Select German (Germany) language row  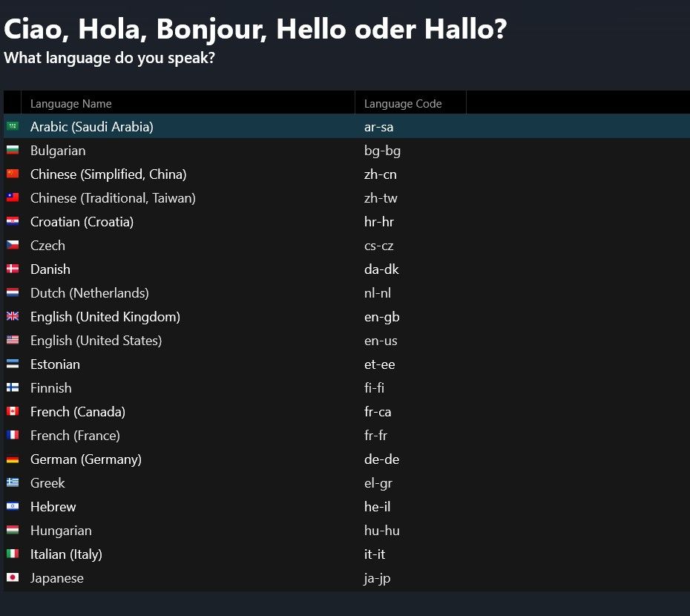346,459
